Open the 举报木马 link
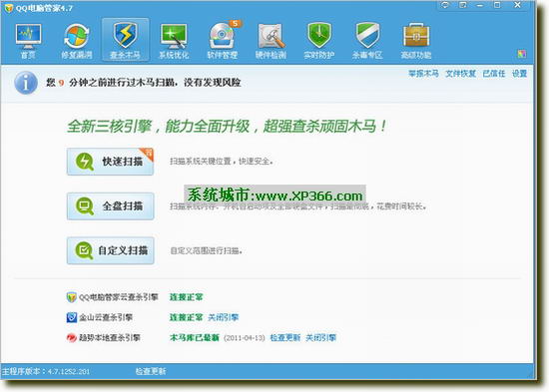This screenshot has width=549, height=392. [423, 74]
